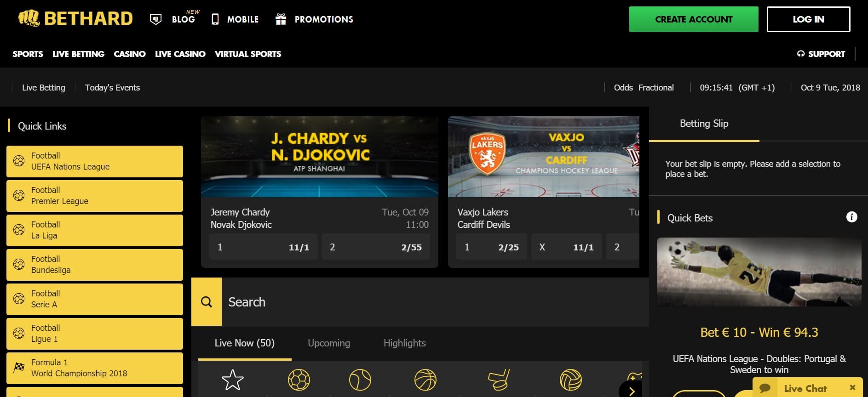
Task: Open Football Ligue 1 quick link
Action: tap(95, 334)
